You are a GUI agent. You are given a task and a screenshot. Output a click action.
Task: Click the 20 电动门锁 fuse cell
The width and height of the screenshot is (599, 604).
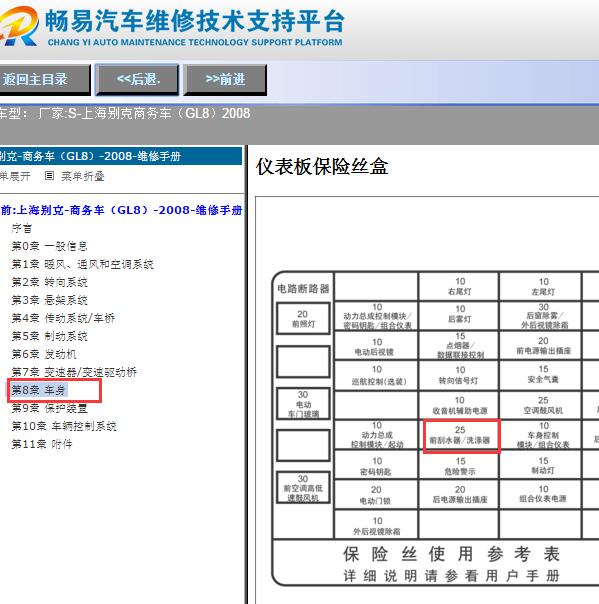[376, 495]
